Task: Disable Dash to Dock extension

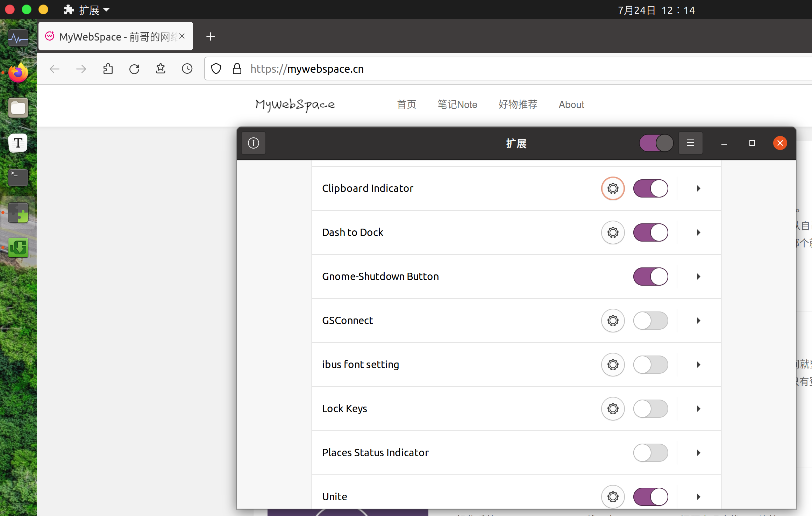Action: (650, 232)
